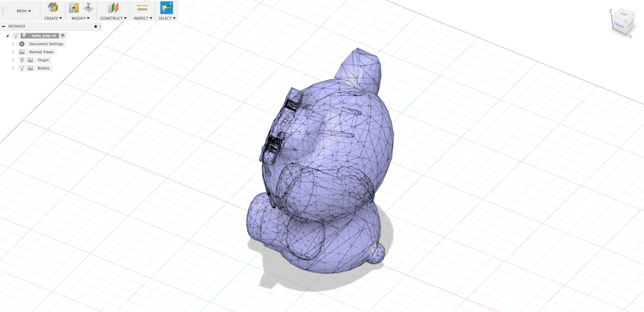Toggle the Bodies lightbulb visibility
The height and width of the screenshot is (312, 644).
(x=22, y=68)
